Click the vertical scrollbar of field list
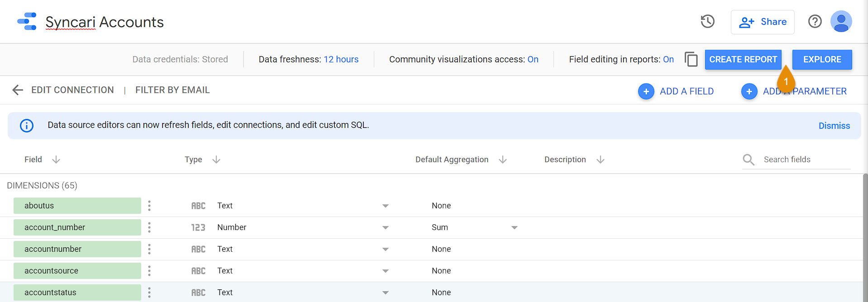The image size is (868, 302). click(x=865, y=237)
